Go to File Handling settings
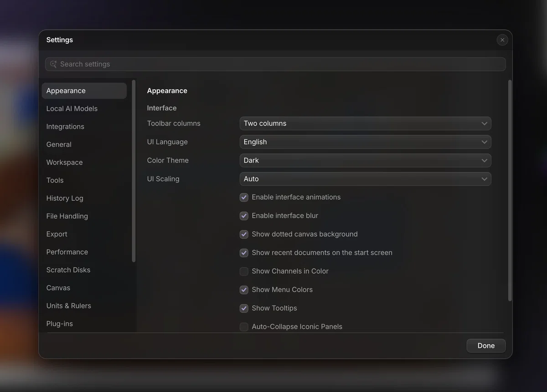The height and width of the screenshot is (392, 547). 84,216
